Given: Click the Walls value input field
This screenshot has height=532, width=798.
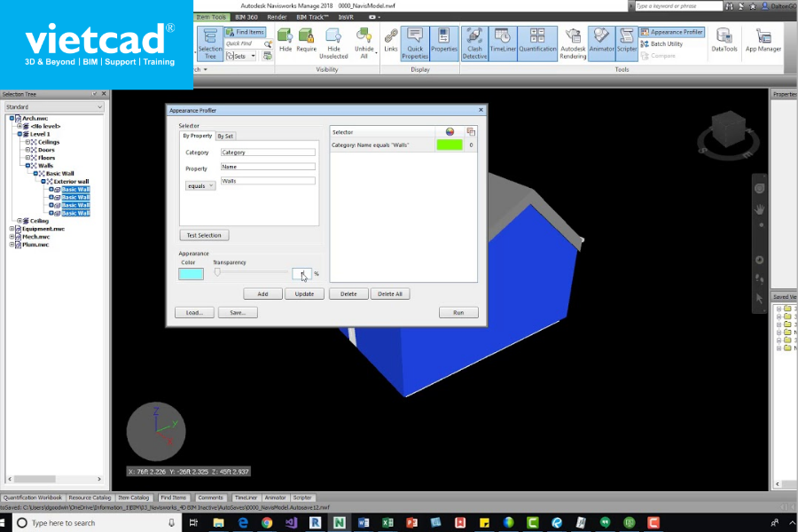Looking at the screenshot, I should pyautogui.click(x=268, y=181).
